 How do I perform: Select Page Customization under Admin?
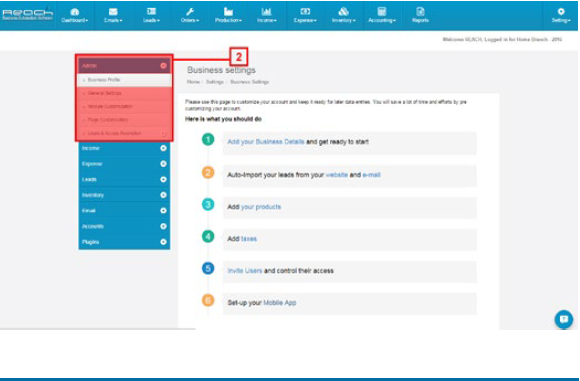click(124, 120)
